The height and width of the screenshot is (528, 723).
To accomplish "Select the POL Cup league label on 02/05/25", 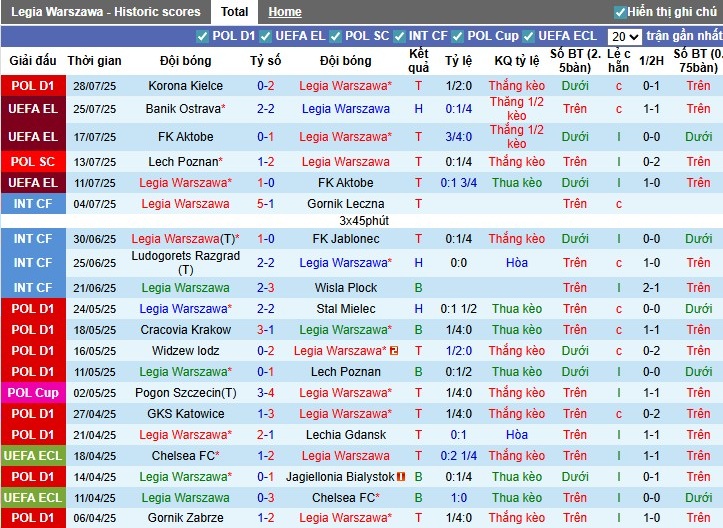I will click(33, 393).
